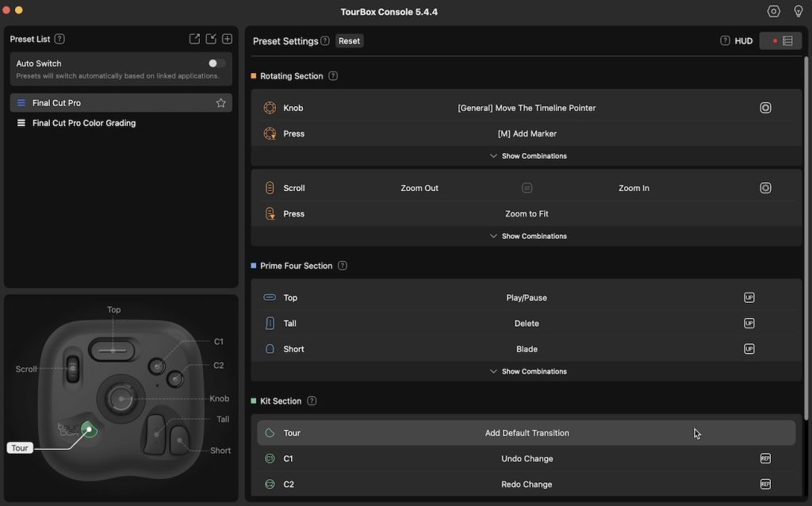The image size is (812, 506).
Task: Star the Final Cut Pro preset
Action: [221, 103]
